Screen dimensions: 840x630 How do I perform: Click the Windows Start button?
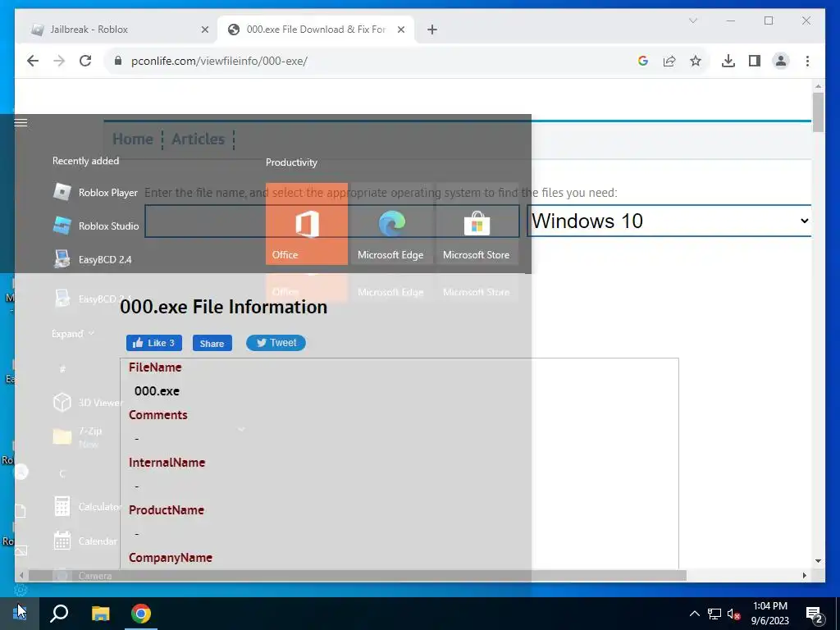(20, 614)
